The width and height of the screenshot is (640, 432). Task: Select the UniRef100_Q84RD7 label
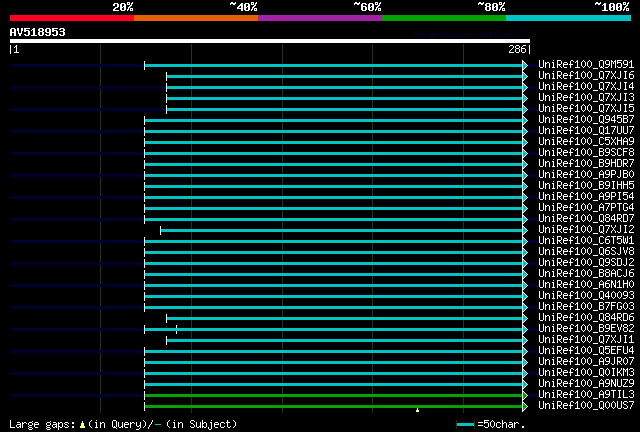(586, 219)
